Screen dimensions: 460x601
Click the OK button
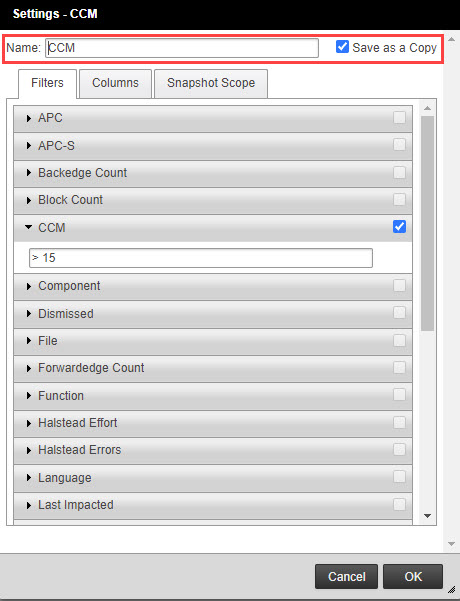(x=413, y=576)
